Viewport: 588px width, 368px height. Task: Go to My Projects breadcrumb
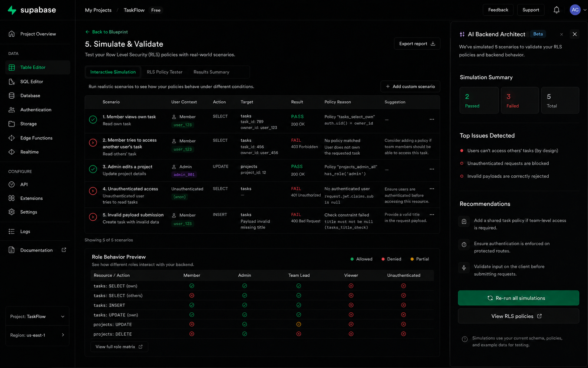[98, 10]
